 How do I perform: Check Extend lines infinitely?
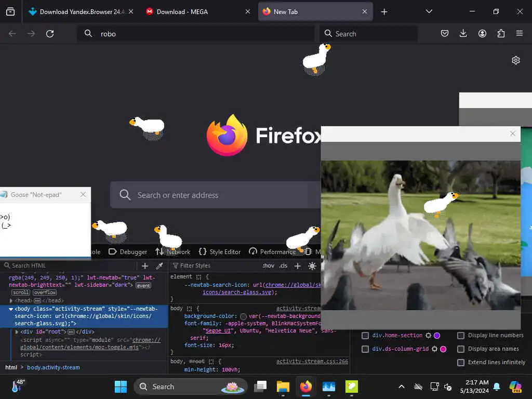[x=461, y=363]
